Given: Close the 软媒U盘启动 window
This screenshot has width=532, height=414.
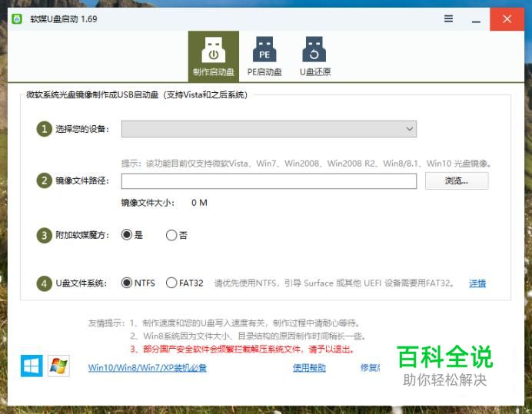Looking at the screenshot, I should click(x=507, y=19).
